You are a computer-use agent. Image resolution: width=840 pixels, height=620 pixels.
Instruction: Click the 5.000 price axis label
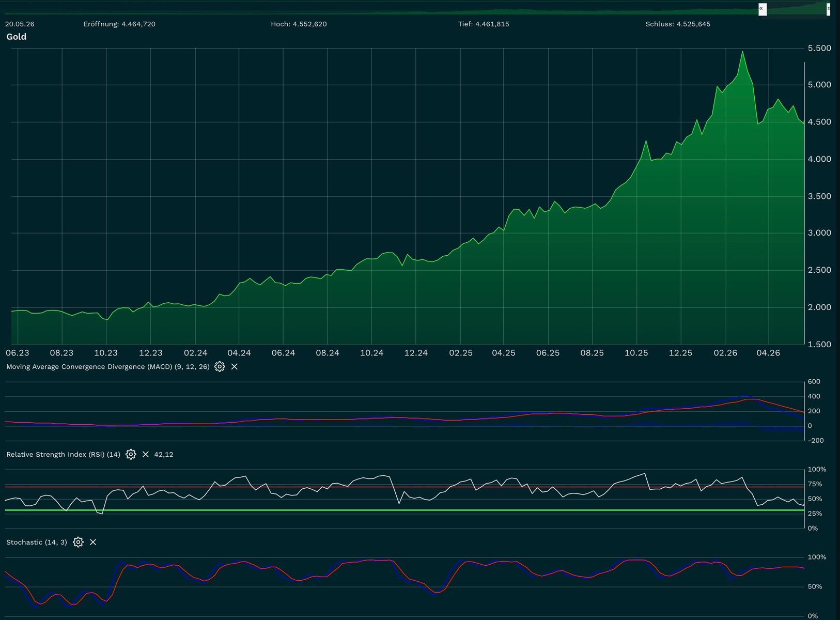tap(819, 85)
